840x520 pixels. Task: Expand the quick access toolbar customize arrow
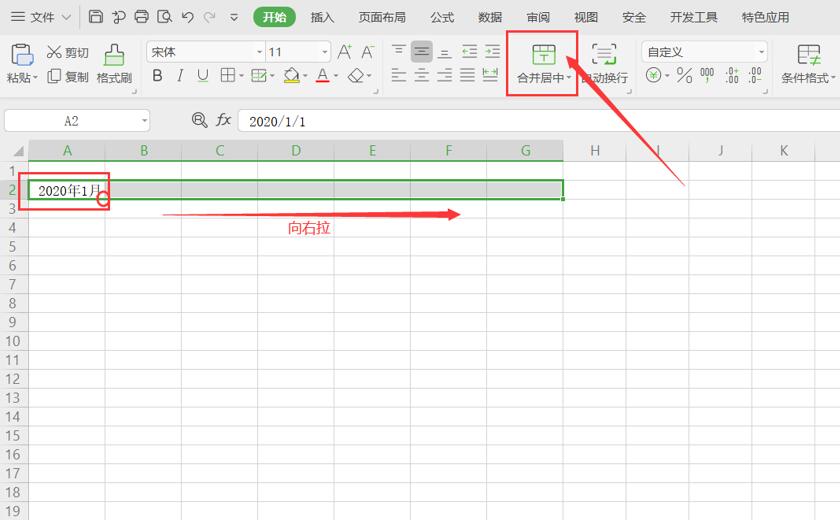[234, 17]
